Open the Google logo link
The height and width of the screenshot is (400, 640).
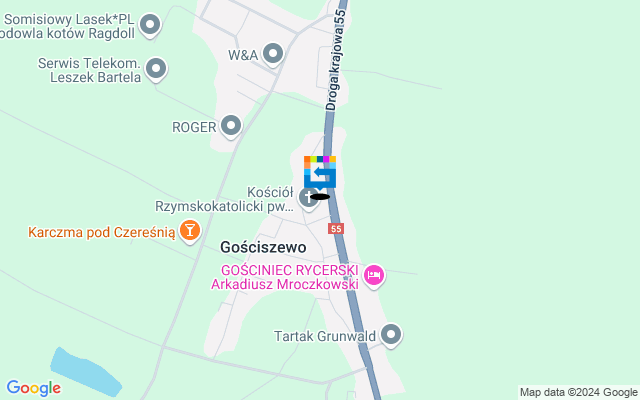pyautogui.click(x=34, y=388)
